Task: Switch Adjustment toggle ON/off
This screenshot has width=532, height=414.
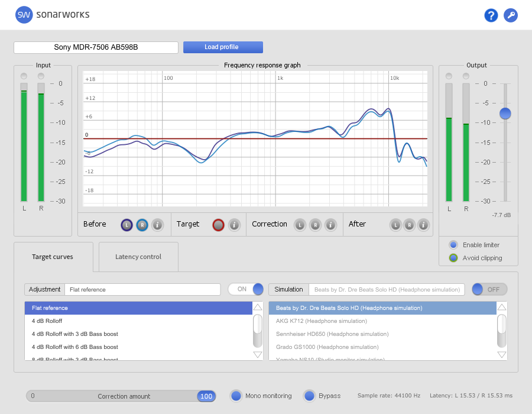Action: 246,289
